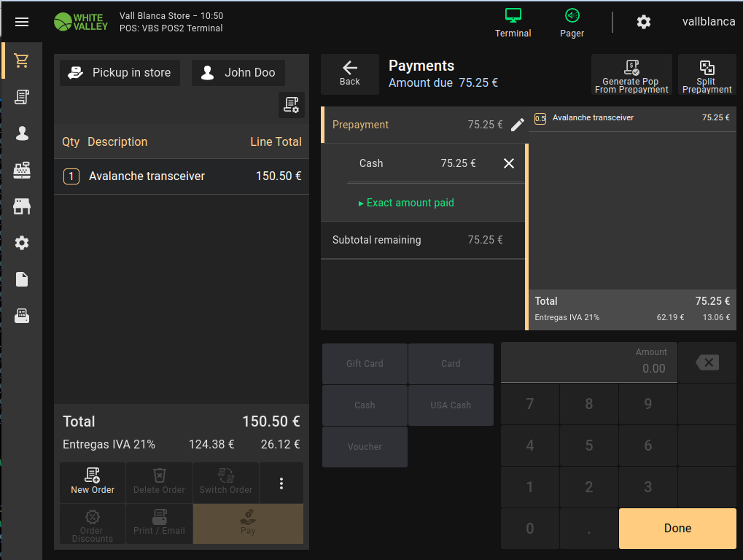Click the Amount input field
This screenshot has width=743, height=560.
tap(589, 362)
